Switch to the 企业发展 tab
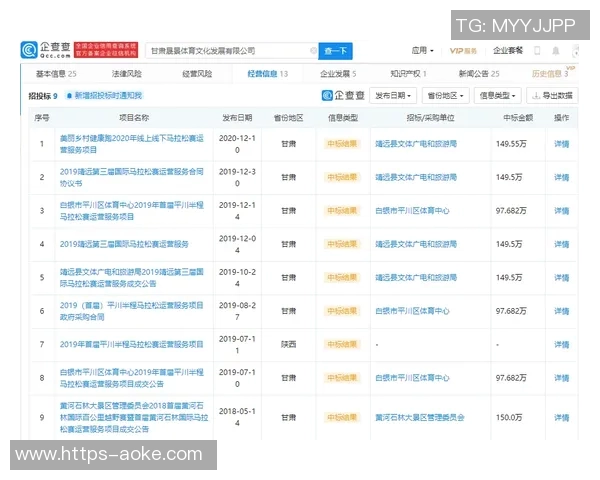Viewport: 600px width, 480px height. (x=338, y=73)
